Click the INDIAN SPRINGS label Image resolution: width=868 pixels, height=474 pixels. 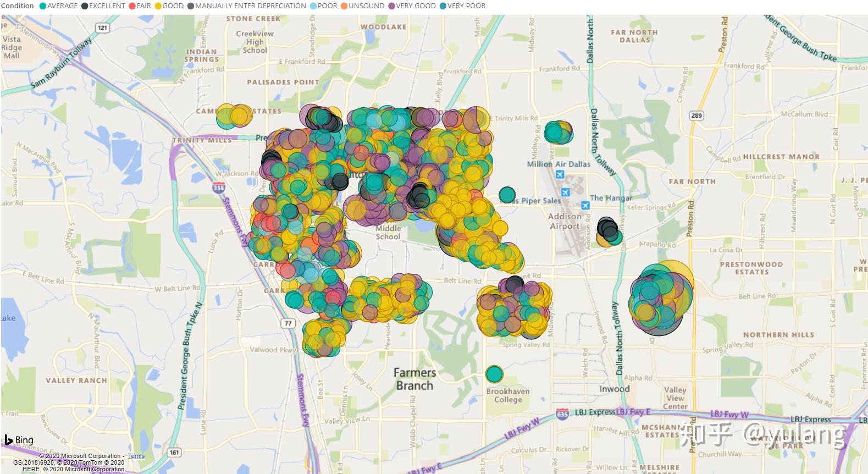(201, 56)
